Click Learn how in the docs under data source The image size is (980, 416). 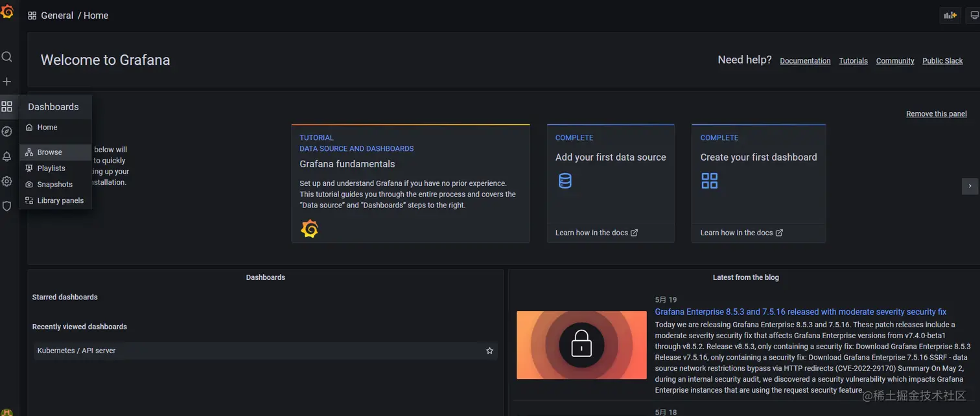coord(596,233)
